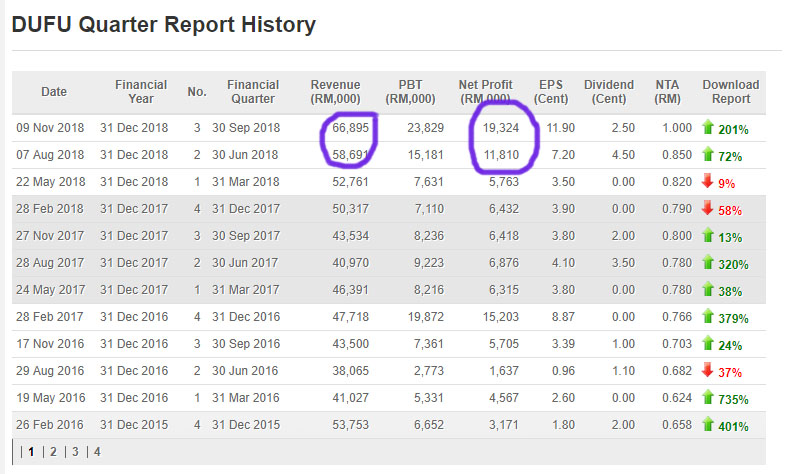Select NTA value 1.000
The height and width of the screenshot is (474, 785).
(677, 128)
